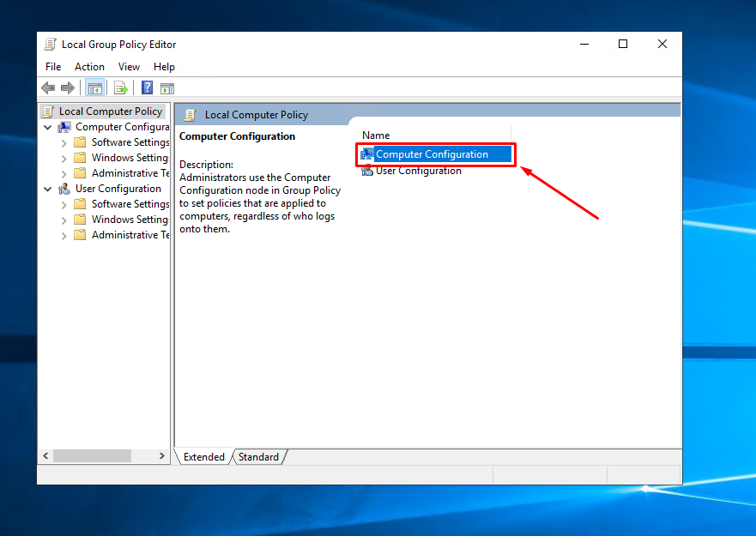Close the Local Group Policy Editor window
Viewport: 756px width, 536px height.
point(662,44)
